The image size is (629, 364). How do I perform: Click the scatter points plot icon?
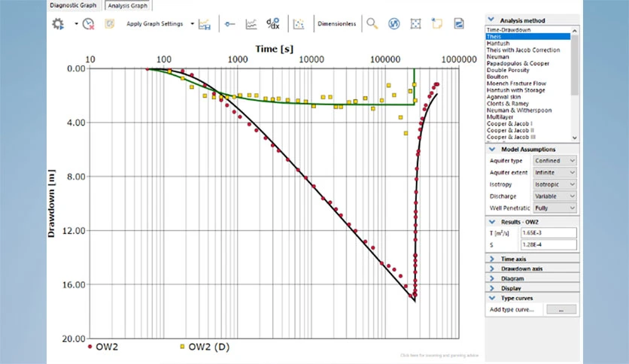pos(299,24)
